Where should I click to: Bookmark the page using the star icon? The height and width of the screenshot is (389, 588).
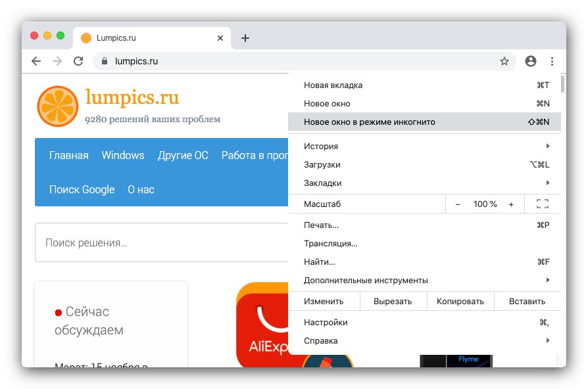504,60
